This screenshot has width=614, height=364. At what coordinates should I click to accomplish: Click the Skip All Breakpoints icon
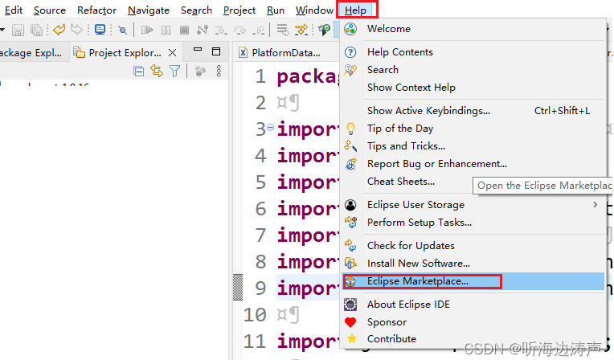(x=123, y=30)
